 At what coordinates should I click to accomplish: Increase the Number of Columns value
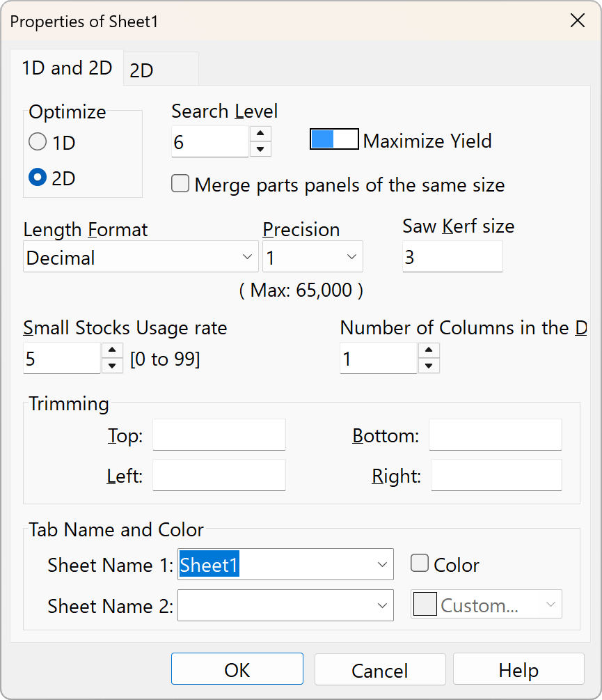coord(429,351)
